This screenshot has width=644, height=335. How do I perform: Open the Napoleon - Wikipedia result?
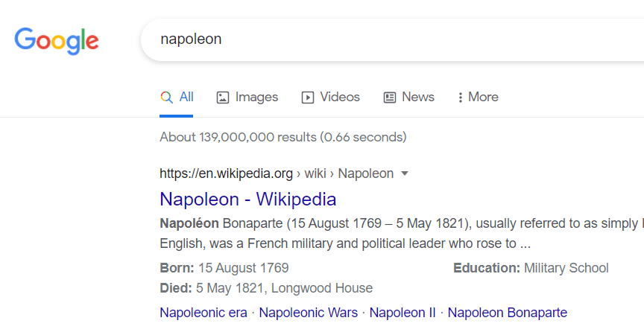coord(247,200)
